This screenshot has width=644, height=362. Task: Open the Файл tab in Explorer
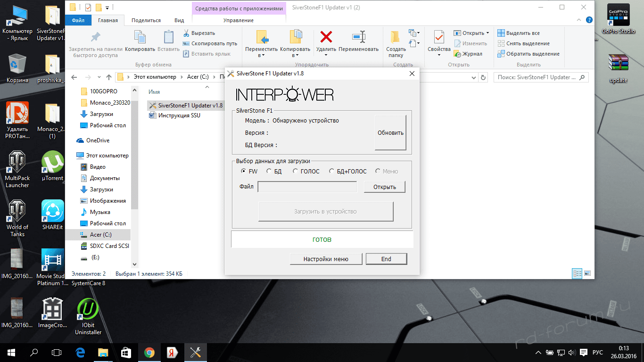(x=78, y=20)
